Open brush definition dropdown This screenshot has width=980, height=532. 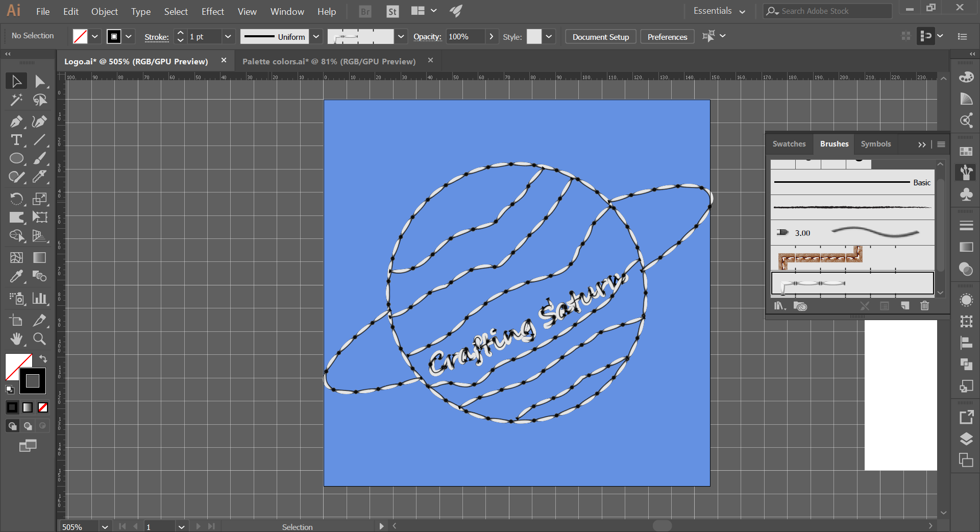[x=401, y=37]
